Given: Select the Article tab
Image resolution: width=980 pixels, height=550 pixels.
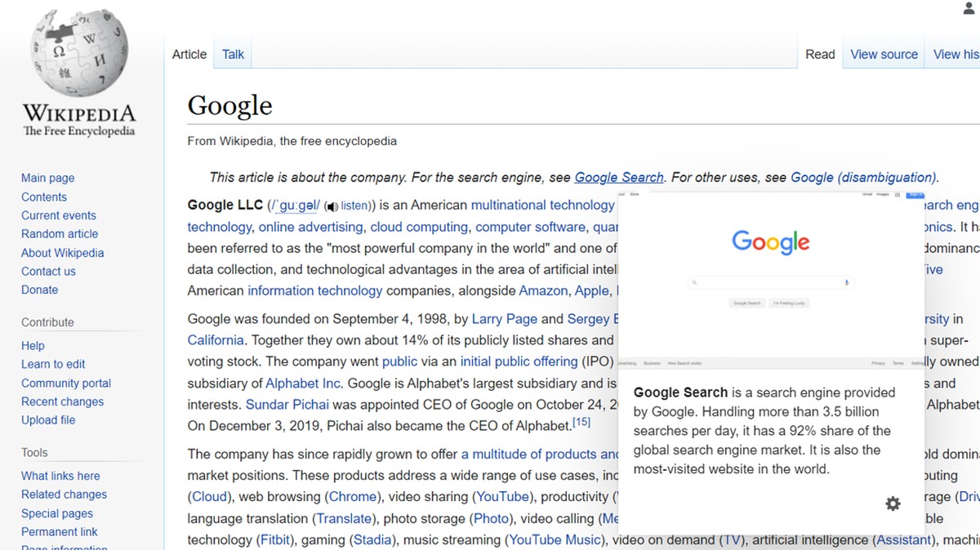Looking at the screenshot, I should tap(189, 54).
